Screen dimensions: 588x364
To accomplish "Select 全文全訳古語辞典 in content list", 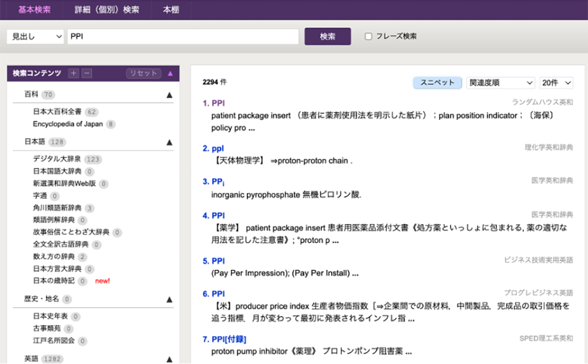I will 61,245.
